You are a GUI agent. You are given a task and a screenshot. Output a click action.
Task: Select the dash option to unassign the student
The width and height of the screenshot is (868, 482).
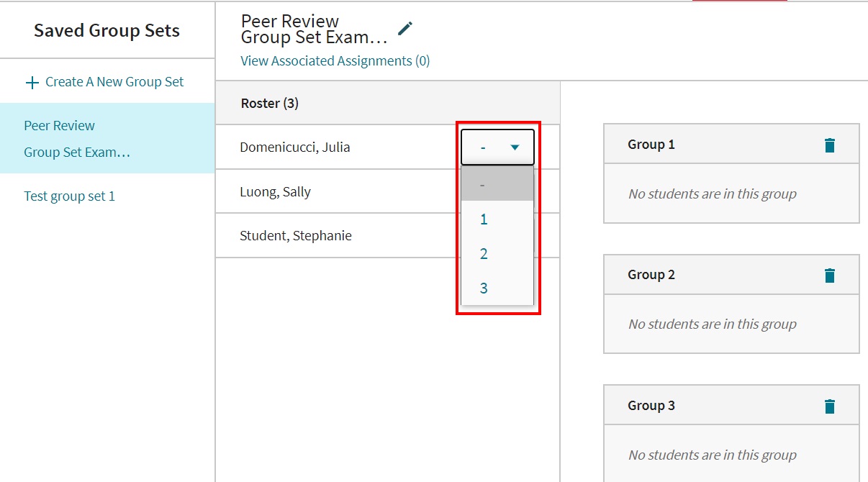(x=483, y=184)
